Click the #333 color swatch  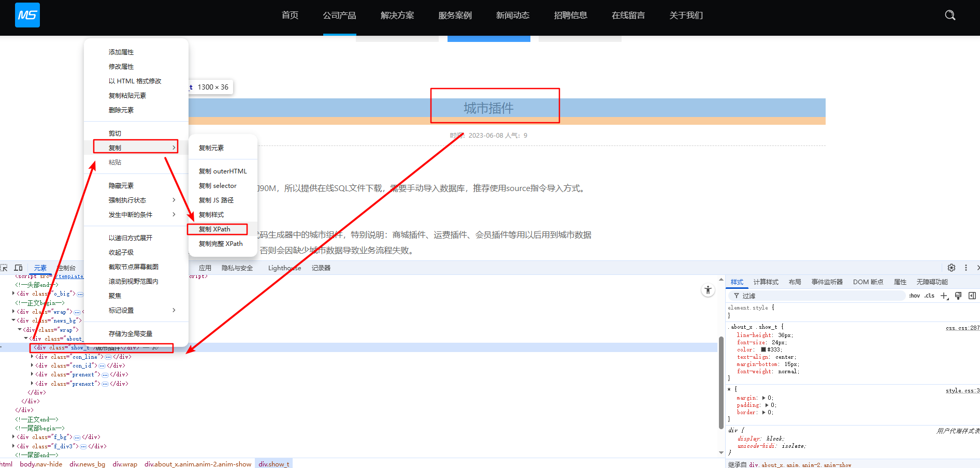click(x=763, y=349)
